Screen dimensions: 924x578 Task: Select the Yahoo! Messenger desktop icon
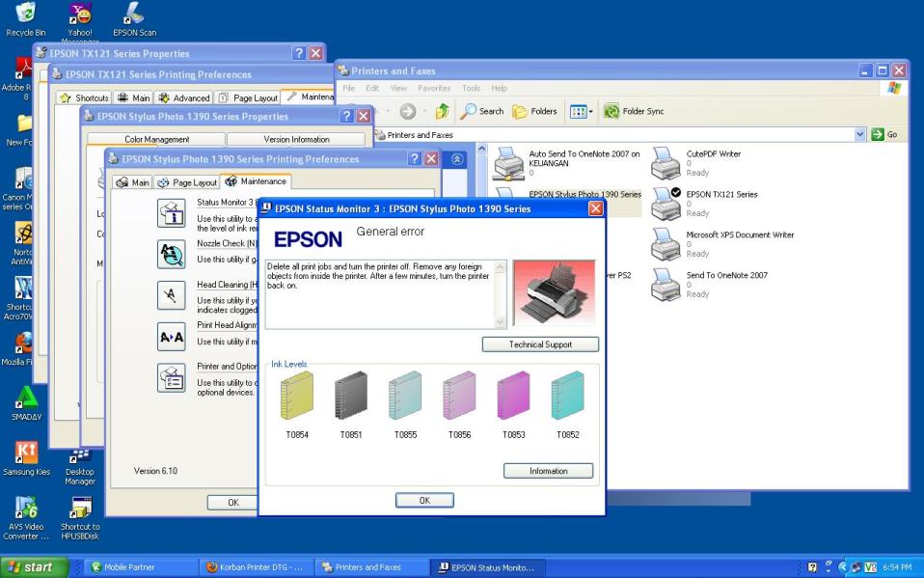(x=80, y=22)
